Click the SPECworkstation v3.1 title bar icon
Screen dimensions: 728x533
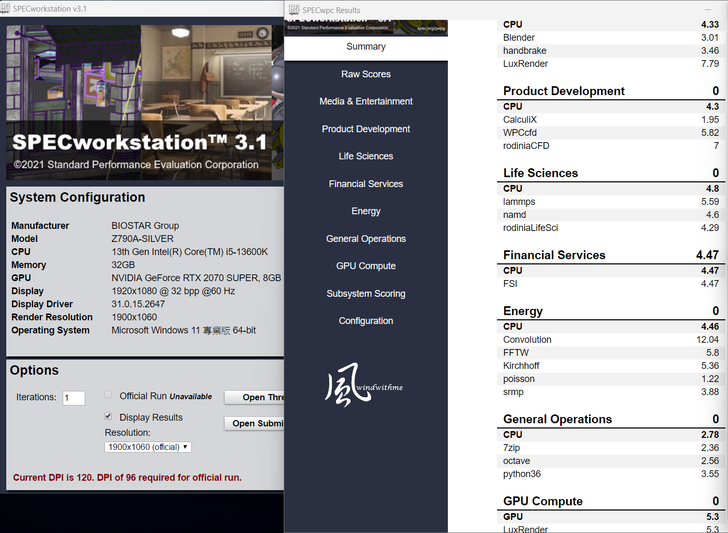coord(7,8)
